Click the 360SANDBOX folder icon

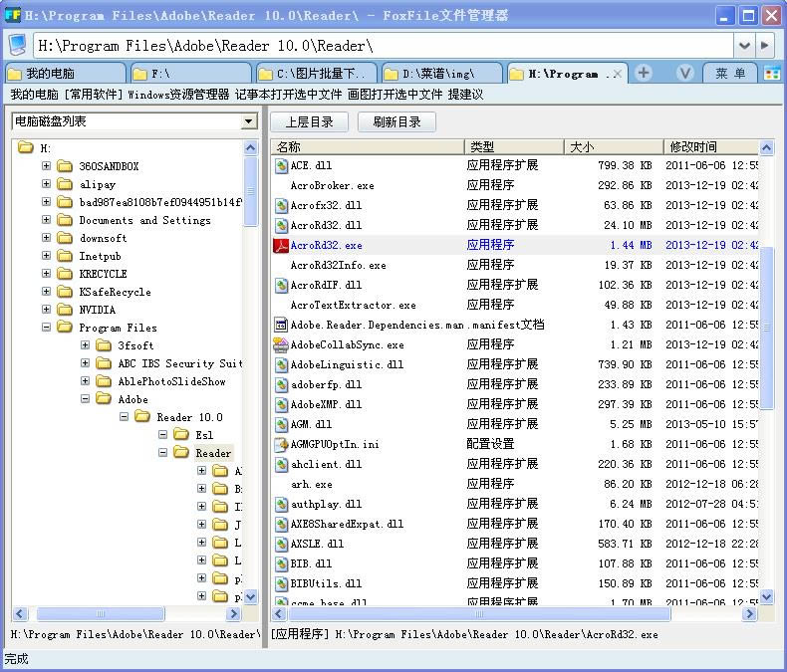pos(65,166)
